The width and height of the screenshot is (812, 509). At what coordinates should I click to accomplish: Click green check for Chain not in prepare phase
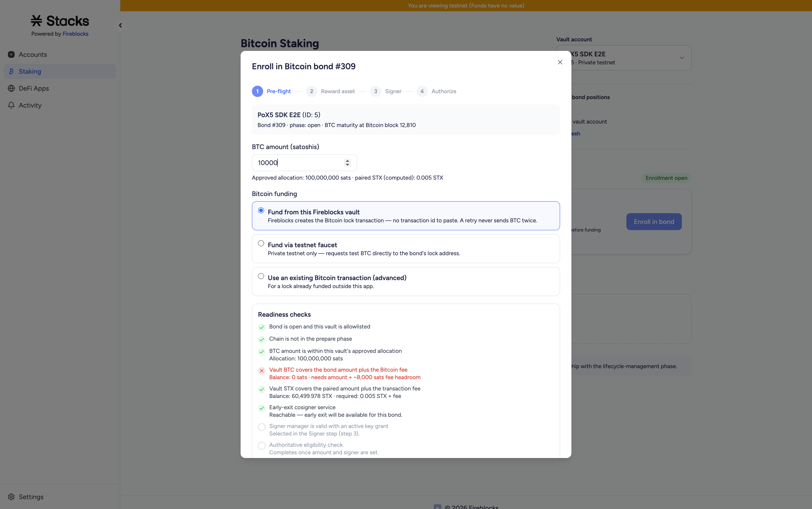point(262,339)
